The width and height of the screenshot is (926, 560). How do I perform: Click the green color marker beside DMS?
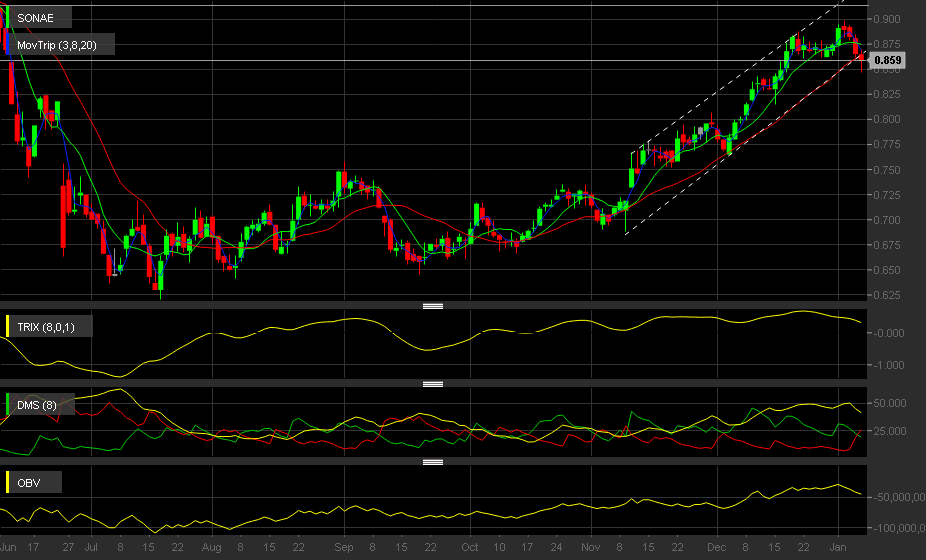click(x=7, y=405)
